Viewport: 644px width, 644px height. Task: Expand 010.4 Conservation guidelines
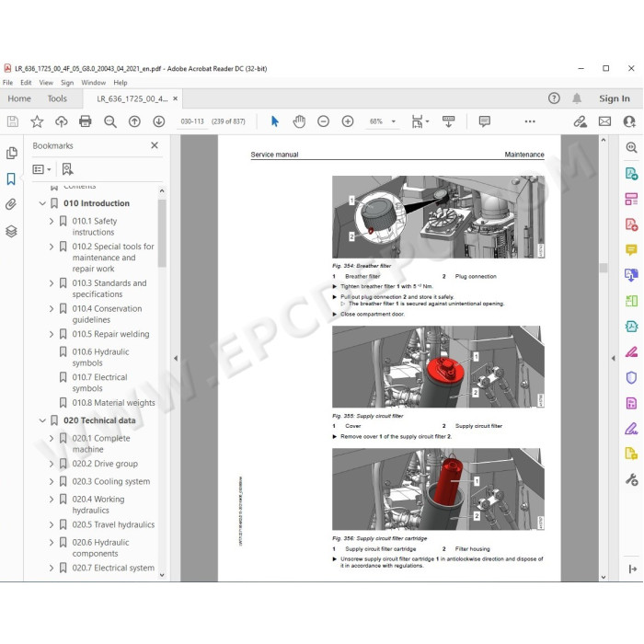click(52, 309)
